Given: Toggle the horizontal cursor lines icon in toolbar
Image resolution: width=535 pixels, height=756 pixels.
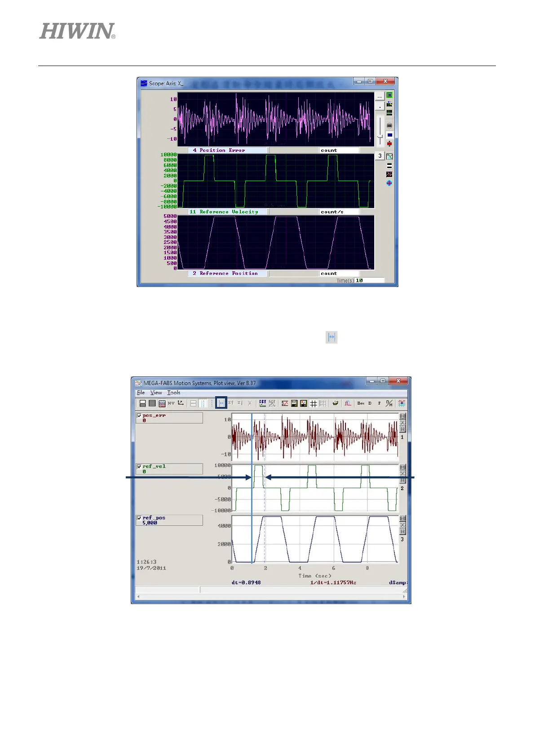Looking at the screenshot, I should click(x=193, y=403).
